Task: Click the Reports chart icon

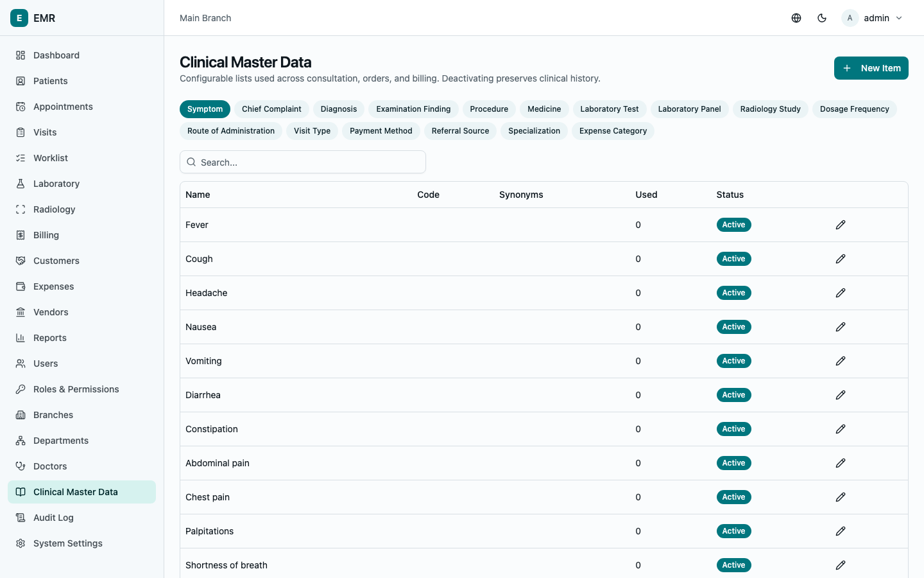Action: pos(21,338)
